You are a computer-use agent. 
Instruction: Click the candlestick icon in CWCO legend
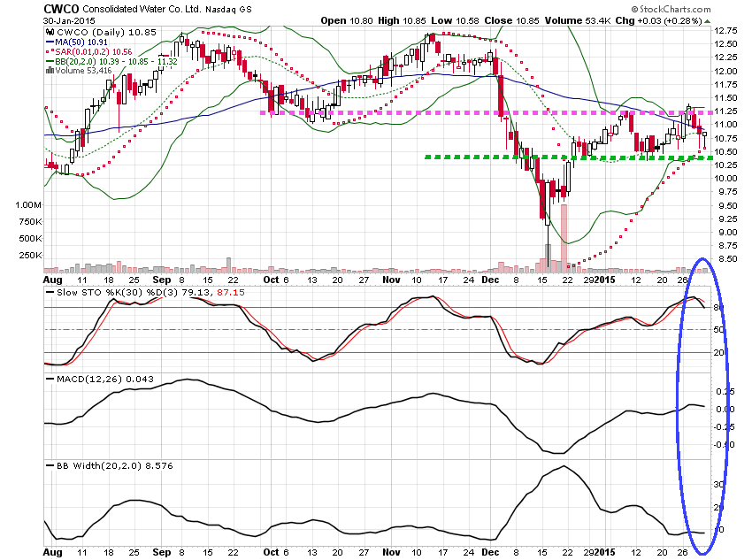tap(50, 32)
